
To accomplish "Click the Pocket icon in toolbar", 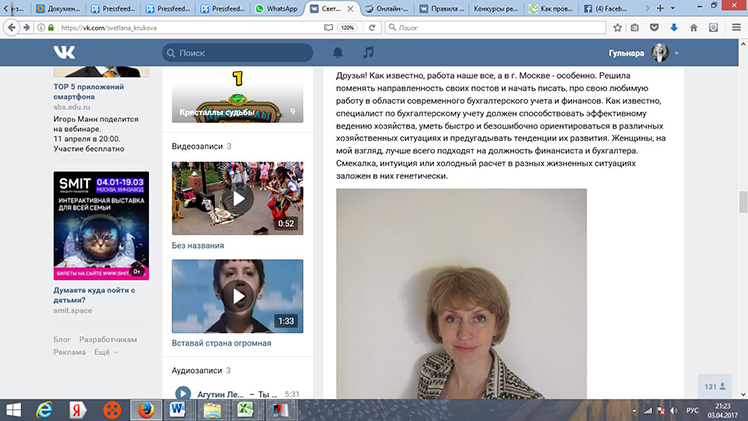I will (654, 28).
